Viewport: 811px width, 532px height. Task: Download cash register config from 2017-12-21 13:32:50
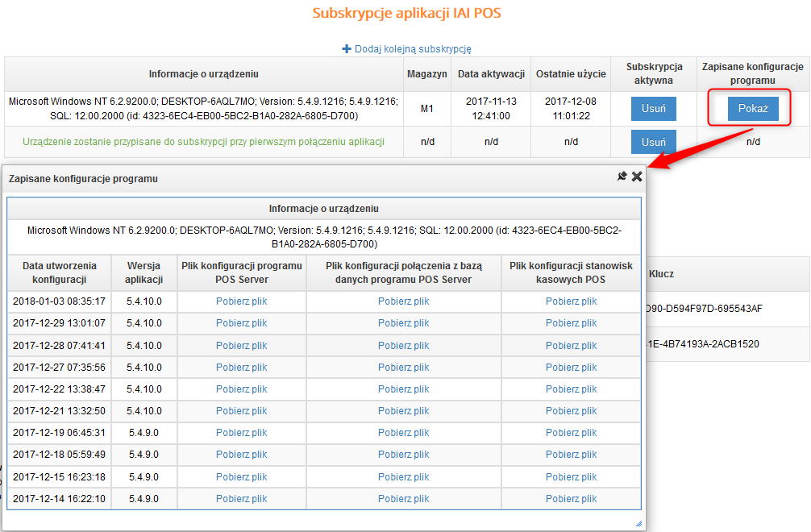[x=571, y=411]
